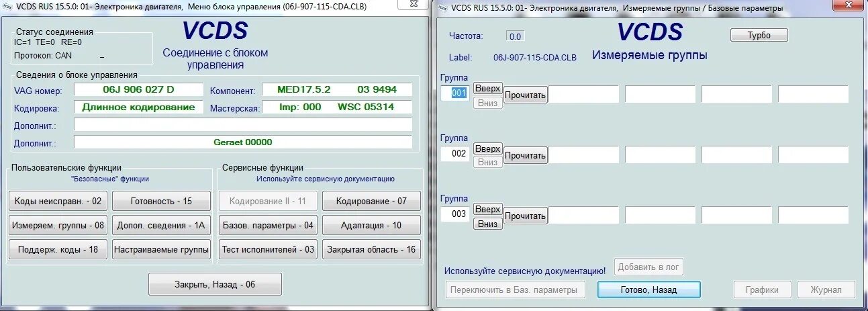Image resolution: width=868 pixels, height=311 pixels.
Task: Click the empty first Дополнит. field
Action: [x=243, y=124]
